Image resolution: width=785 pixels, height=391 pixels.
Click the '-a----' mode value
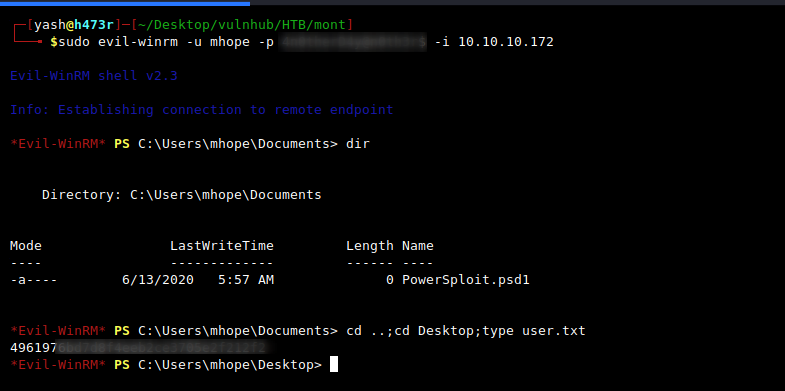34,280
